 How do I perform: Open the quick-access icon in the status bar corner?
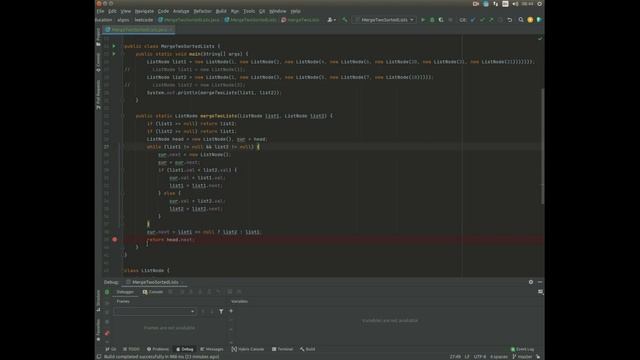point(99,356)
